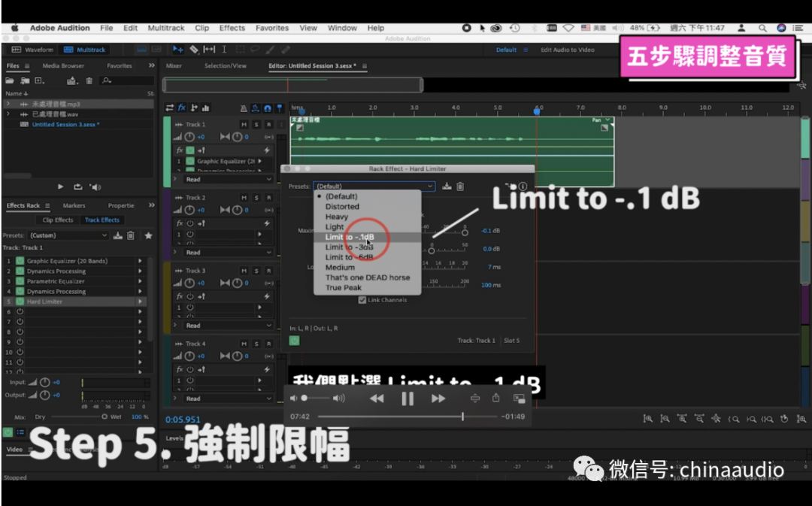Open the Multitrack menu
The image size is (812, 506).
[166, 28]
